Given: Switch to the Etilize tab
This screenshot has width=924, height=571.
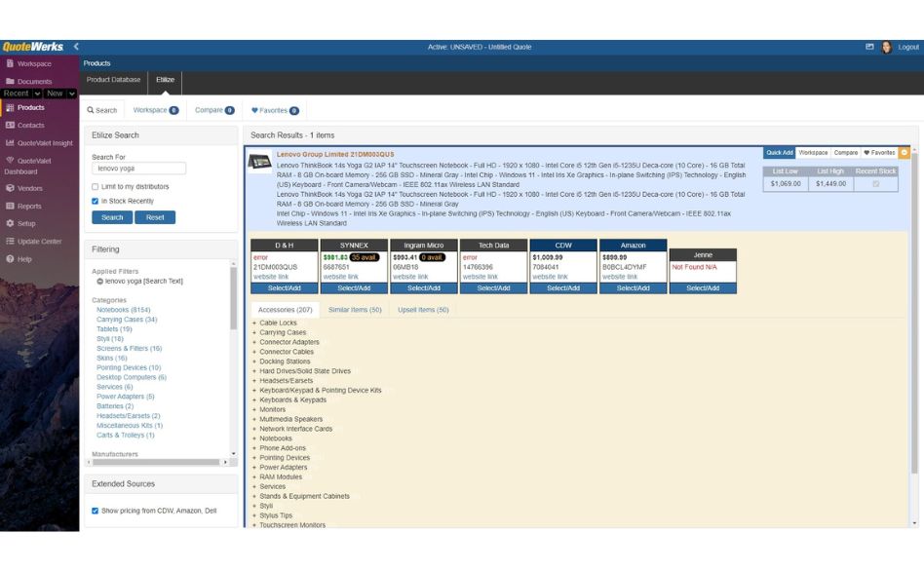Looking at the screenshot, I should 165,80.
